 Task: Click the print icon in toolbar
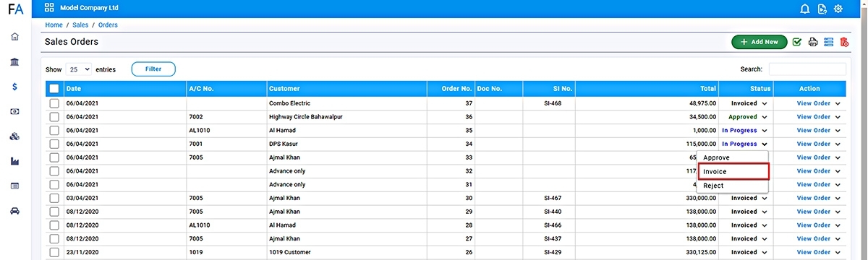[x=813, y=42]
